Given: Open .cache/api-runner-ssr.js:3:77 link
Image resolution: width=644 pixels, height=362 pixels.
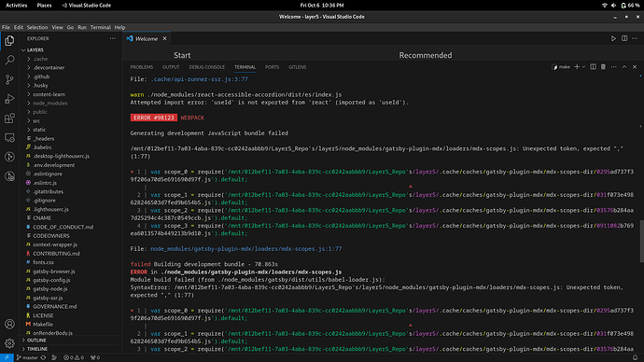Looking at the screenshot, I should 200,79.
